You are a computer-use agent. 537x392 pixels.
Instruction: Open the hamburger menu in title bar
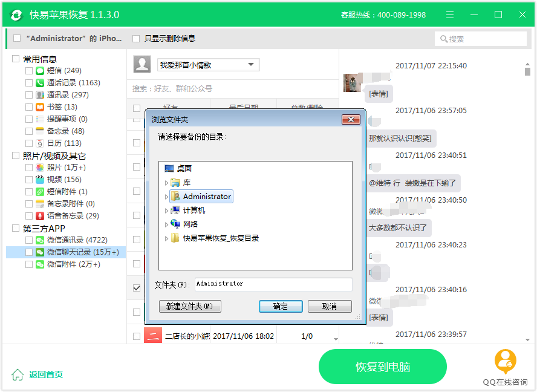pos(450,15)
